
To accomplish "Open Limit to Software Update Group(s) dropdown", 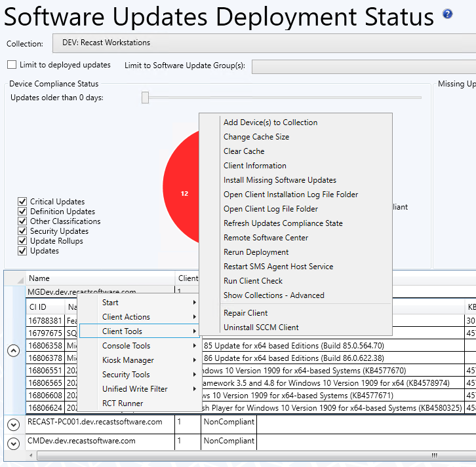I will tap(364, 66).
